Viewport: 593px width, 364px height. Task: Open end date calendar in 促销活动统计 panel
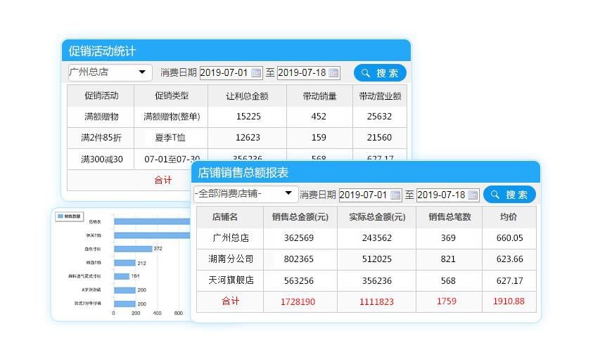click(x=333, y=73)
